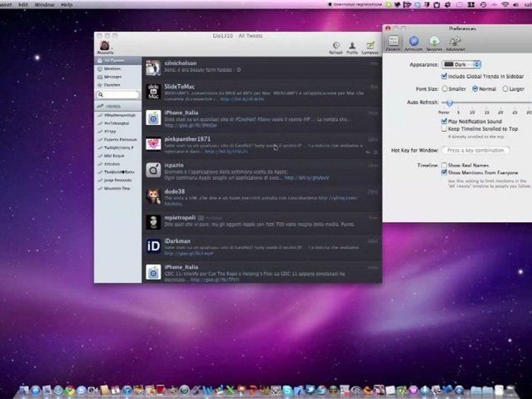Click the Auto Refresh slider handle
532x399 pixels.
[x=449, y=103]
